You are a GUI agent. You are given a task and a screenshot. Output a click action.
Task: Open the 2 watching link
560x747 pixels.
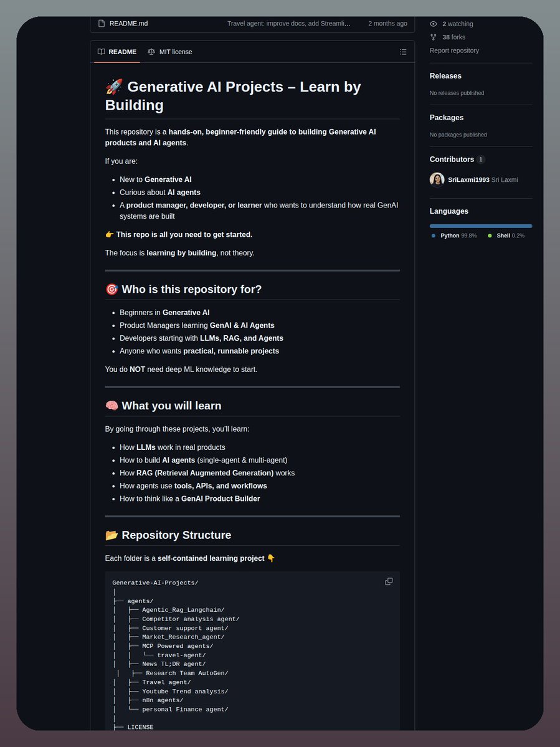click(458, 24)
